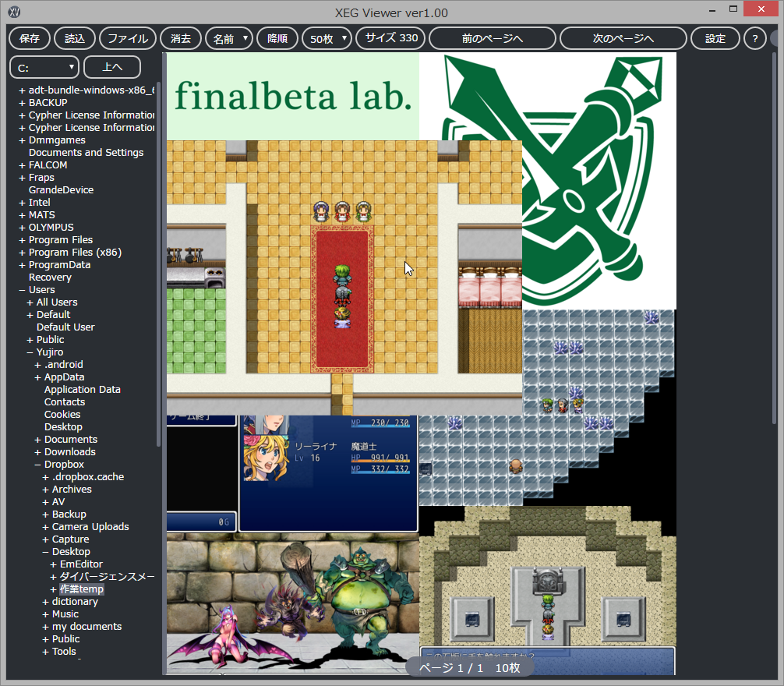This screenshot has height=686, width=784.
Task: Select Documents and Settings in the tree
Action: point(86,153)
